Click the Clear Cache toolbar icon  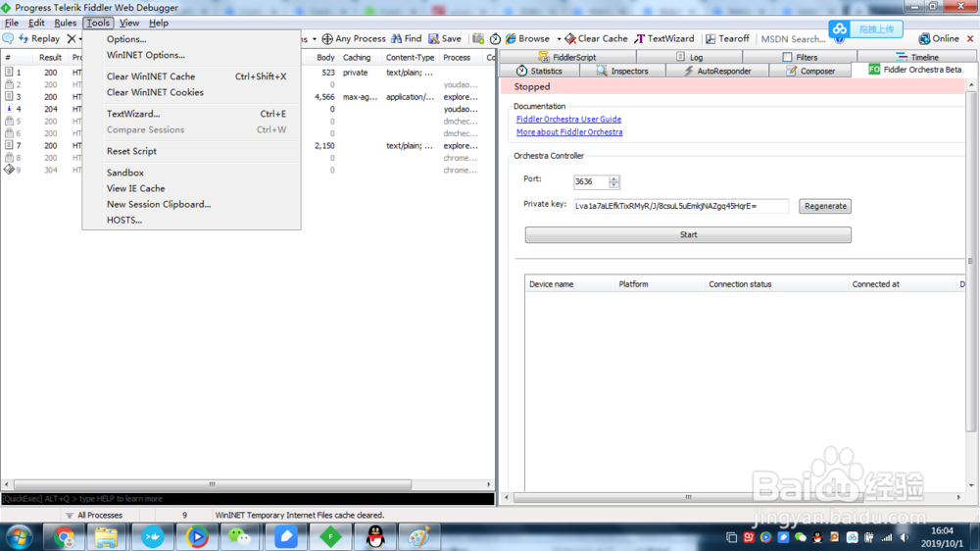tap(570, 39)
